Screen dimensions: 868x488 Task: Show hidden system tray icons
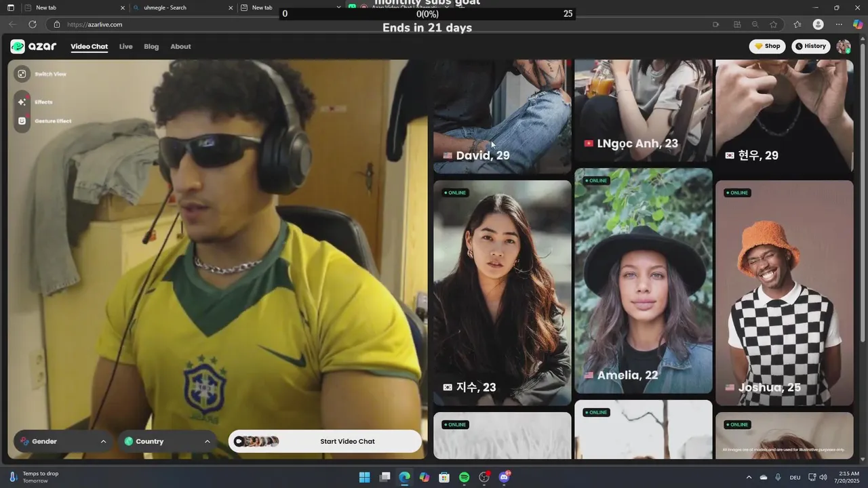click(749, 477)
